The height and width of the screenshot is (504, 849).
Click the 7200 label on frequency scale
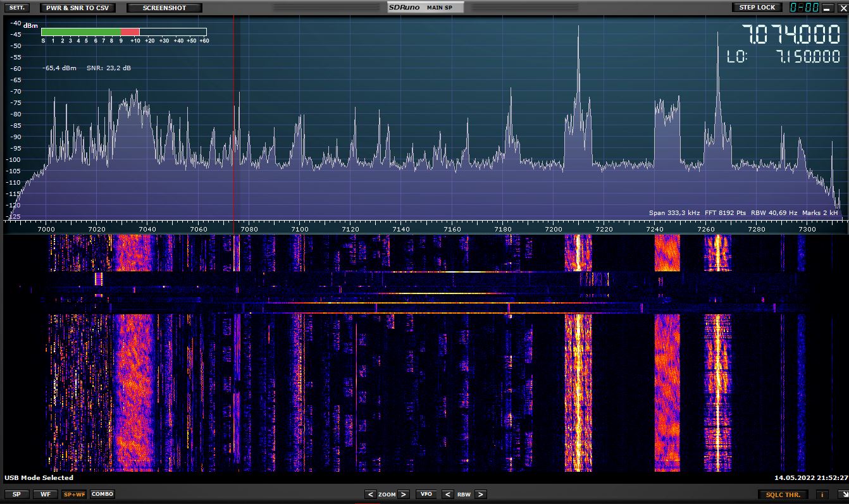554,229
